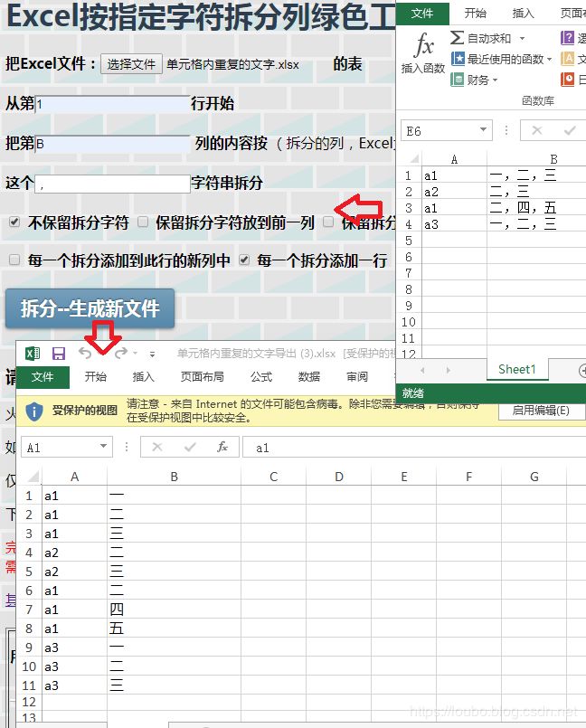Select column C header in lower sheet
586x728 pixels.
click(273, 477)
